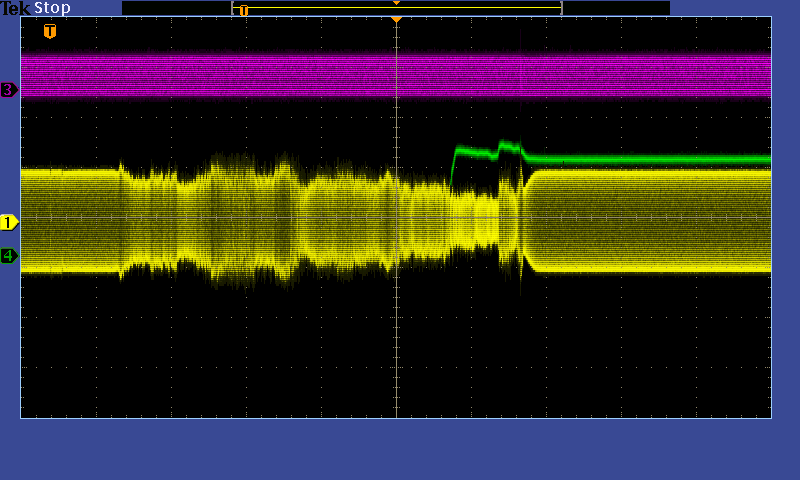The width and height of the screenshot is (800, 480).
Task: Click the Tek logo
Action: [x=16, y=8]
